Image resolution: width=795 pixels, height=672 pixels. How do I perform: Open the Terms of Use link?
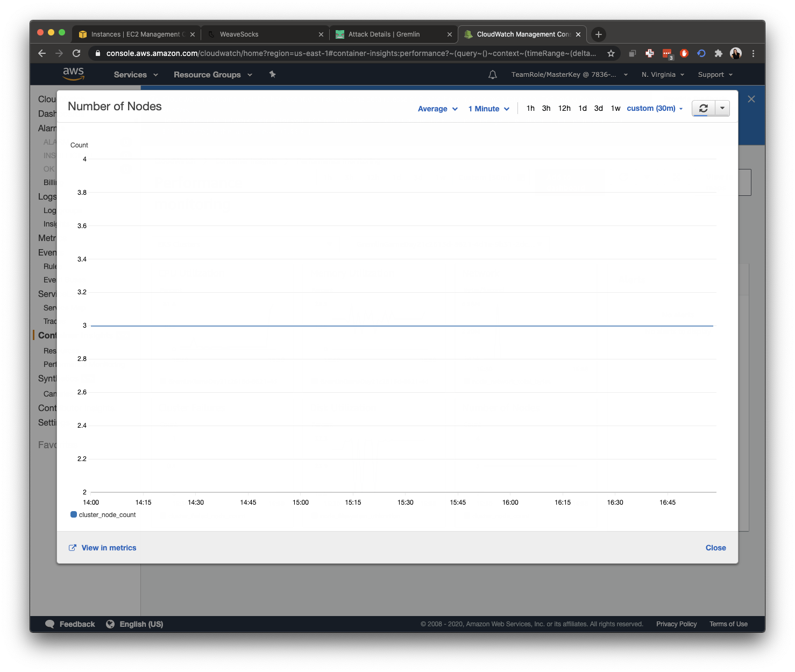[728, 624]
